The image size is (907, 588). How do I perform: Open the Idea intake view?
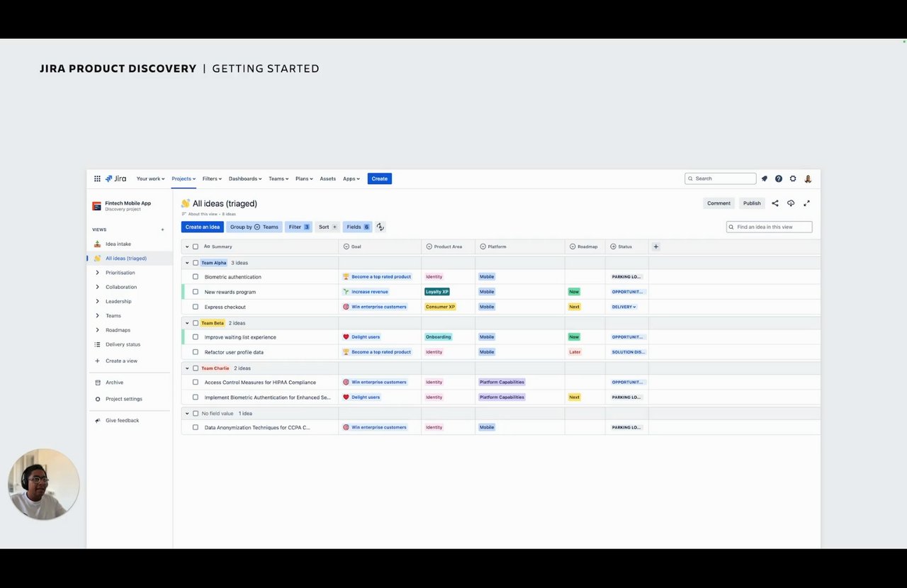(x=130, y=244)
